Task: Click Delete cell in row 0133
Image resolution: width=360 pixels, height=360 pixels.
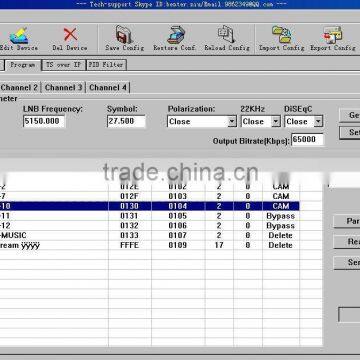Action: click(x=281, y=235)
